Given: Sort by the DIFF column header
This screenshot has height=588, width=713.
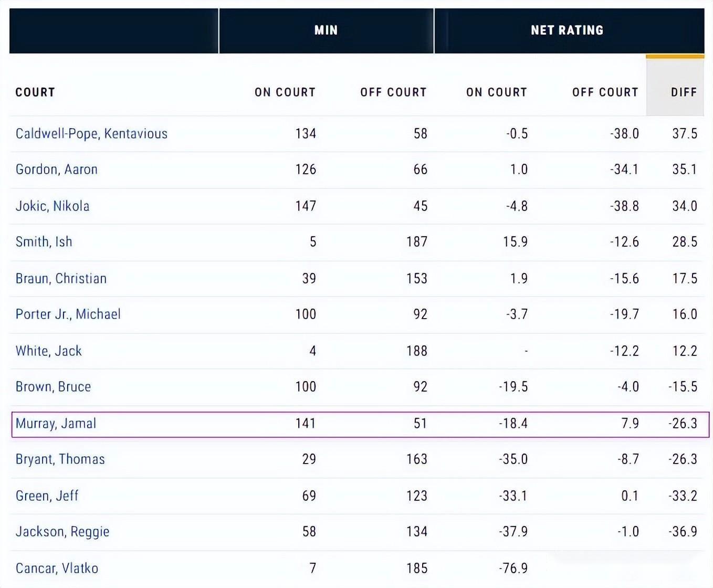Looking at the screenshot, I should coord(684,92).
